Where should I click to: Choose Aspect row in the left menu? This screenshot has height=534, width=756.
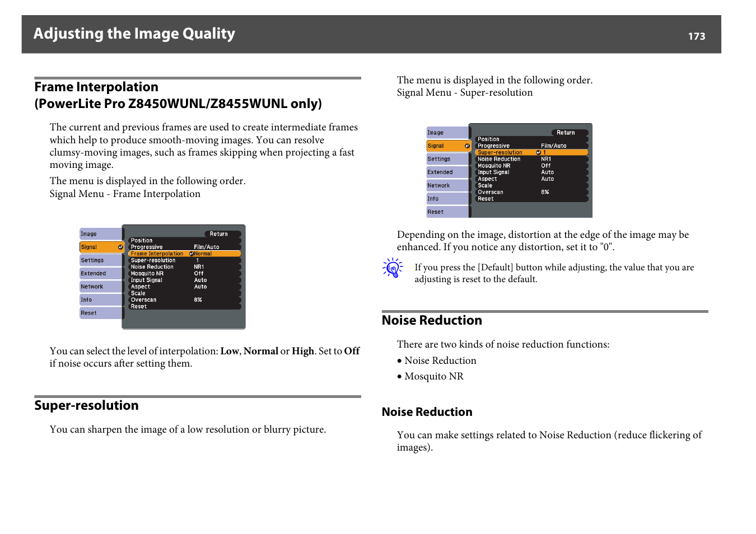point(185,287)
